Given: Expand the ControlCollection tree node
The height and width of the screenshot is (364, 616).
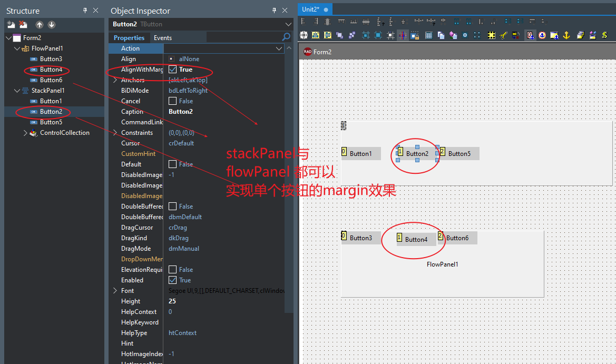Looking at the screenshot, I should (25, 133).
